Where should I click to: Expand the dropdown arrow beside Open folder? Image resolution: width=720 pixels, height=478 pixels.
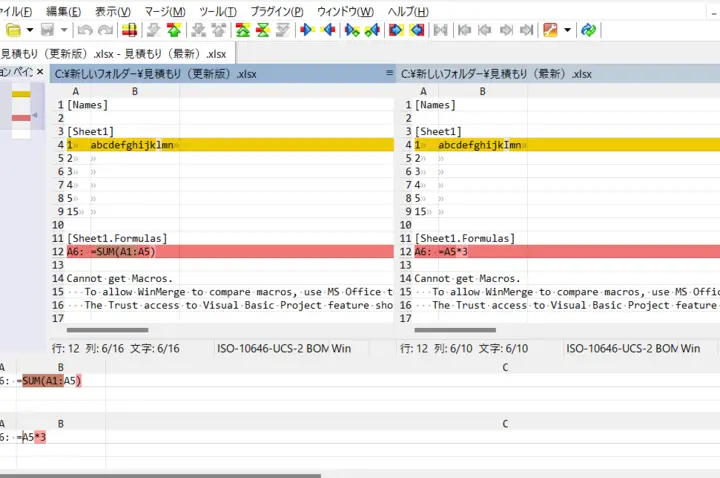[x=28, y=30]
